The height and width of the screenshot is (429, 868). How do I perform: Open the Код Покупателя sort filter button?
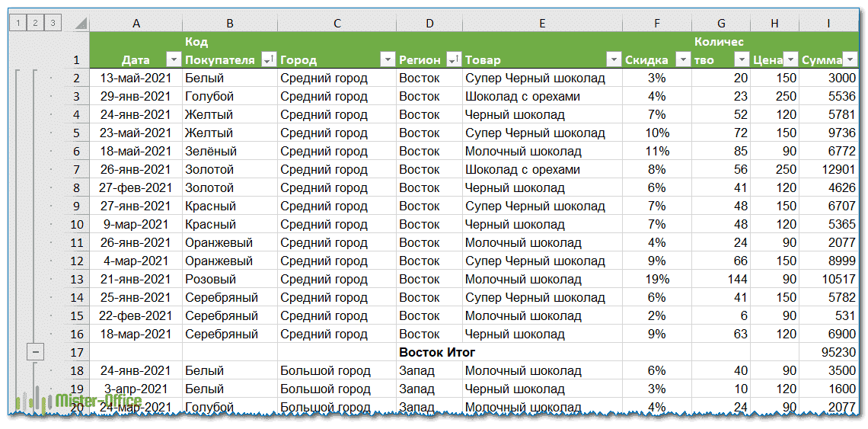268,60
